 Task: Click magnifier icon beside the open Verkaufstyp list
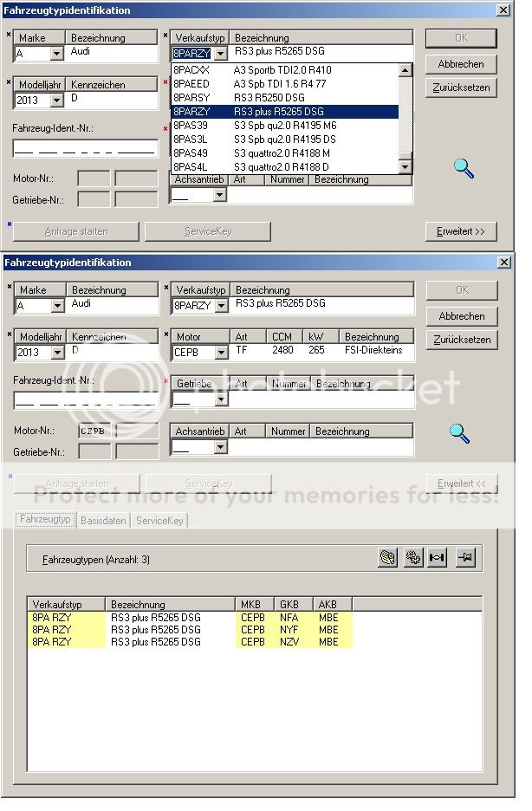pos(464,168)
